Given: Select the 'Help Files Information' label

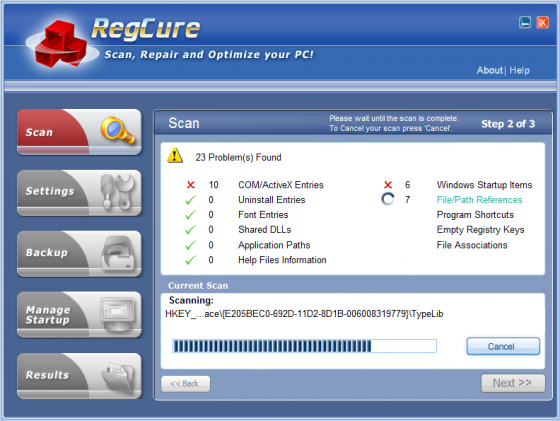Looking at the screenshot, I should pos(282,260).
